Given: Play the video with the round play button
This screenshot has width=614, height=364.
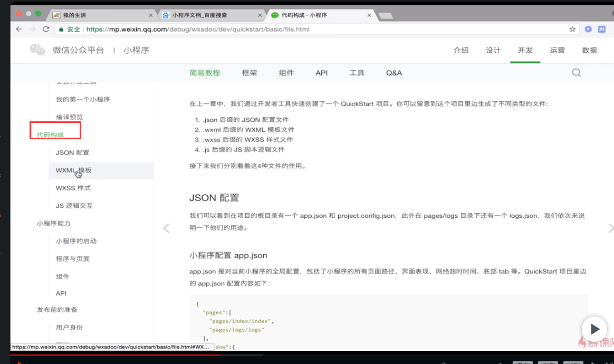Looking at the screenshot, I should point(594,329).
